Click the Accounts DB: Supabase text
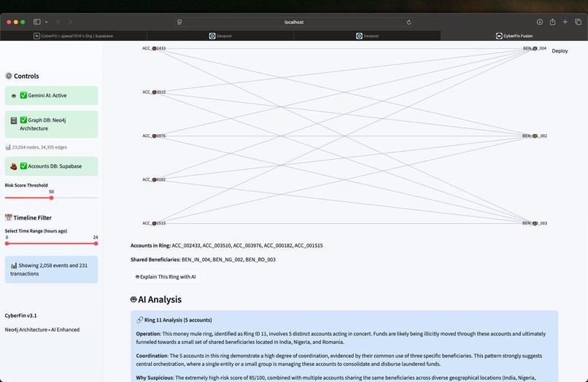This screenshot has width=588, height=382. coord(55,166)
